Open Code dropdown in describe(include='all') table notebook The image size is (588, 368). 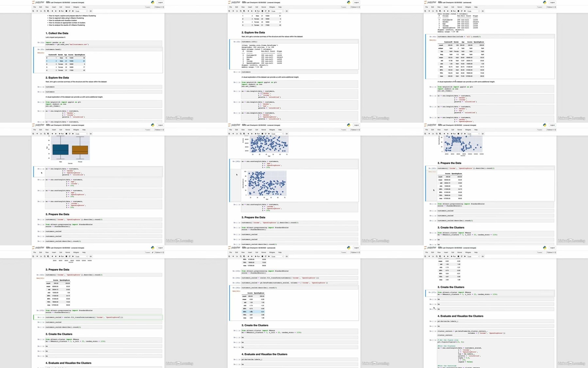click(x=474, y=11)
